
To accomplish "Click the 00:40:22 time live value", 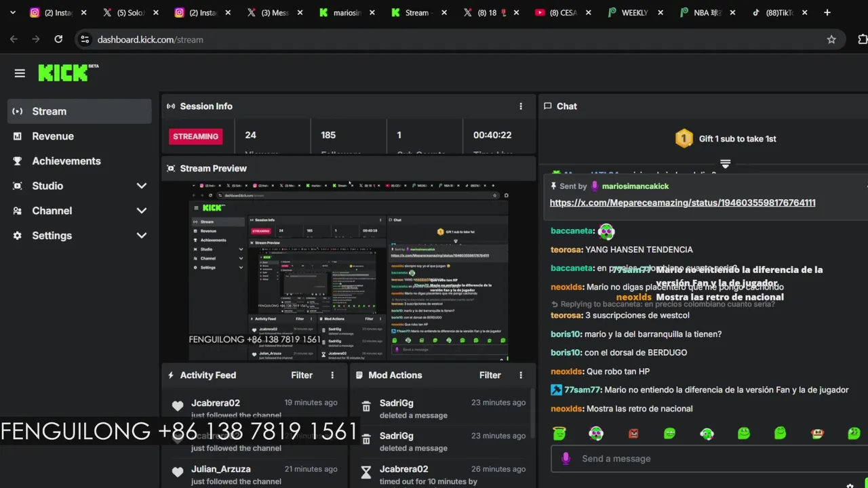I will click(492, 135).
